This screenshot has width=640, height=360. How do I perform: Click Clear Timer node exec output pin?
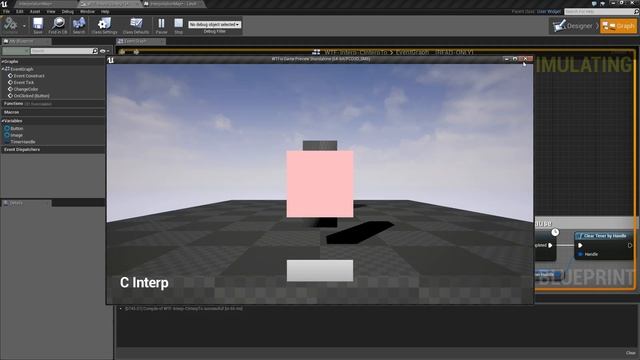[x=629, y=245]
